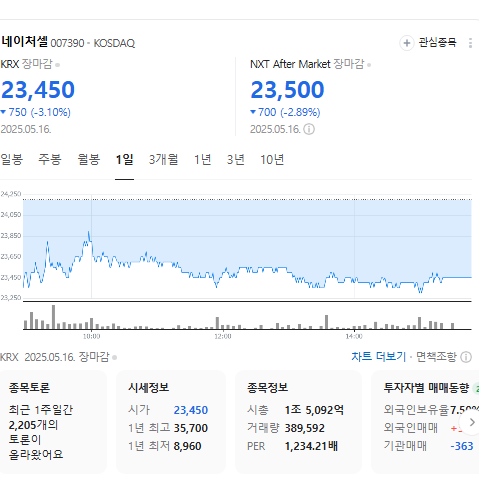Select the 일봉 chart tab
The image size is (479, 479).
(x=12, y=160)
